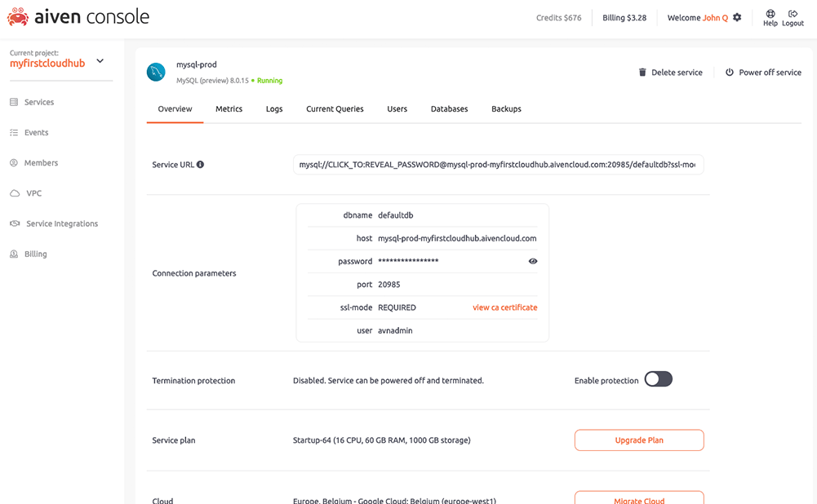817x504 pixels.
Task: Click the Events icon in sidebar
Action: point(14,132)
